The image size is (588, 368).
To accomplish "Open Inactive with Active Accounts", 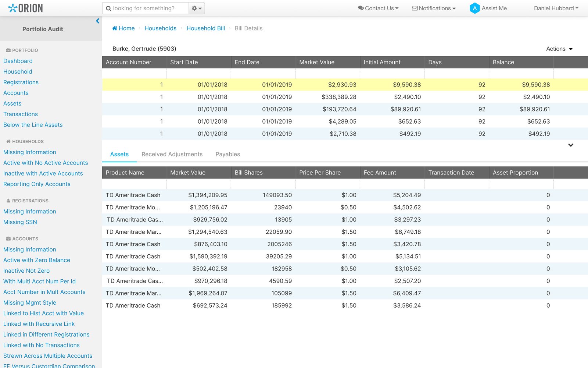I will 43,173.
